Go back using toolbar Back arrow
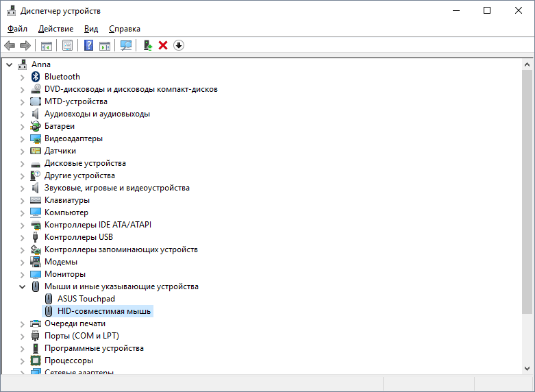This screenshot has width=535, height=392. pos(10,45)
